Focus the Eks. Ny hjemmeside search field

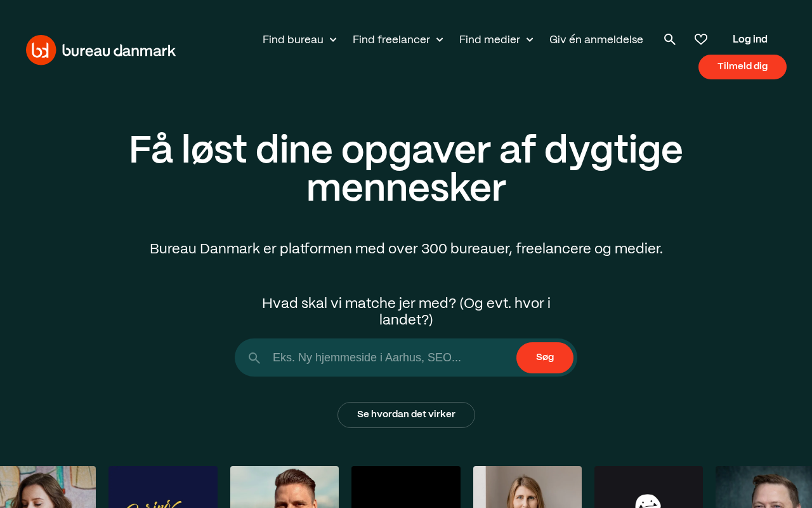pyautogui.click(x=390, y=358)
